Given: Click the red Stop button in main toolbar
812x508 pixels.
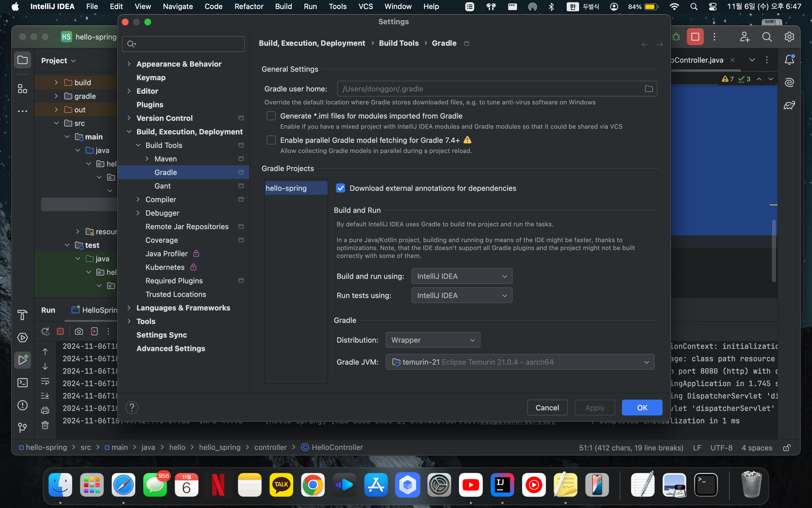Looking at the screenshot, I should tap(695, 37).
